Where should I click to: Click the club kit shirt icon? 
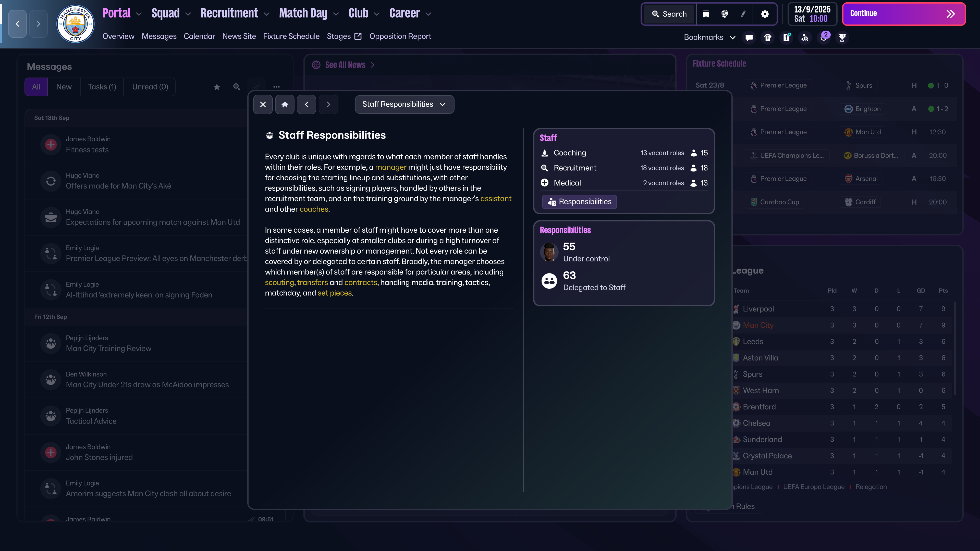pos(767,37)
